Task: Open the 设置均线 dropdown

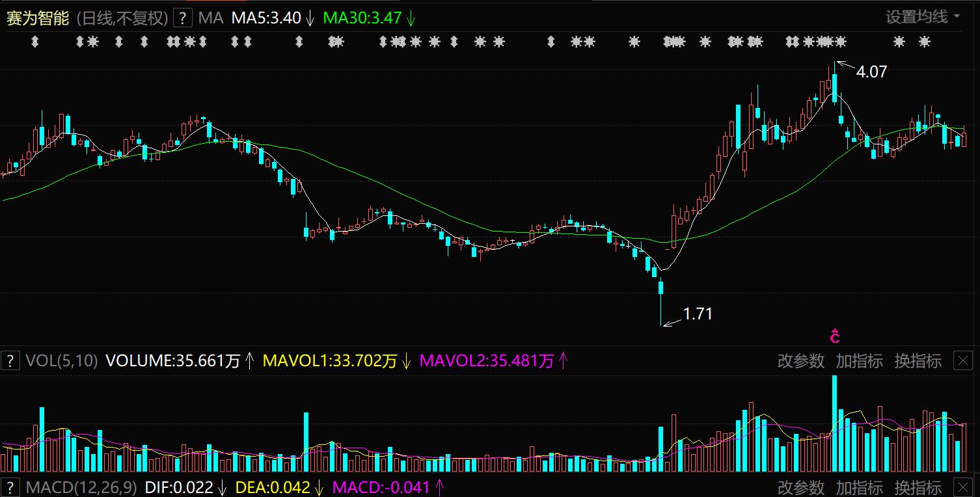Action: (x=923, y=17)
